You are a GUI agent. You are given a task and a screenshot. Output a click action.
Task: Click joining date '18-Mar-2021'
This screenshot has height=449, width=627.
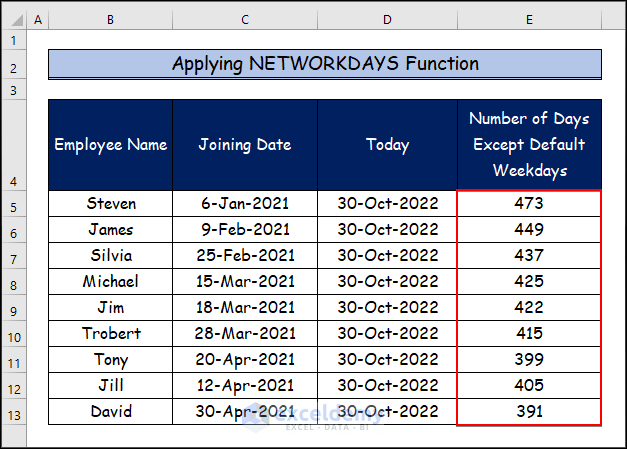(x=245, y=307)
